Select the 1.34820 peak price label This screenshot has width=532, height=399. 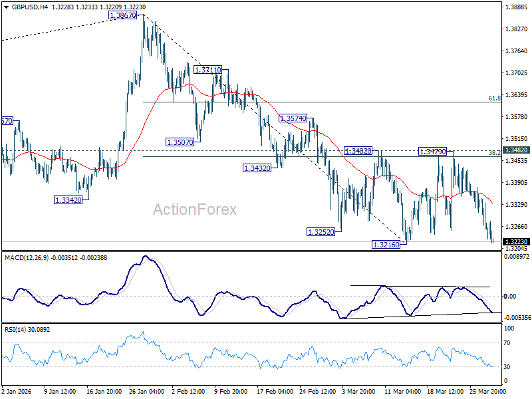[358, 151]
